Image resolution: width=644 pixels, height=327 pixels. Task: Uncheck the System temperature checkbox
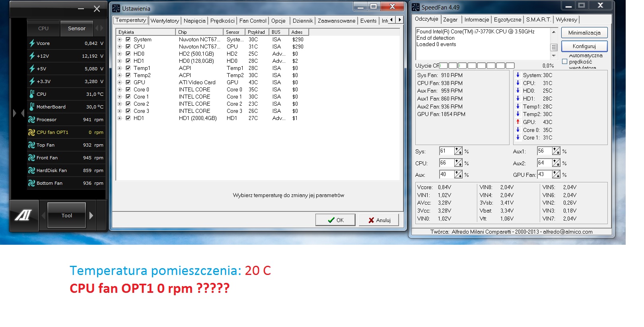click(128, 39)
